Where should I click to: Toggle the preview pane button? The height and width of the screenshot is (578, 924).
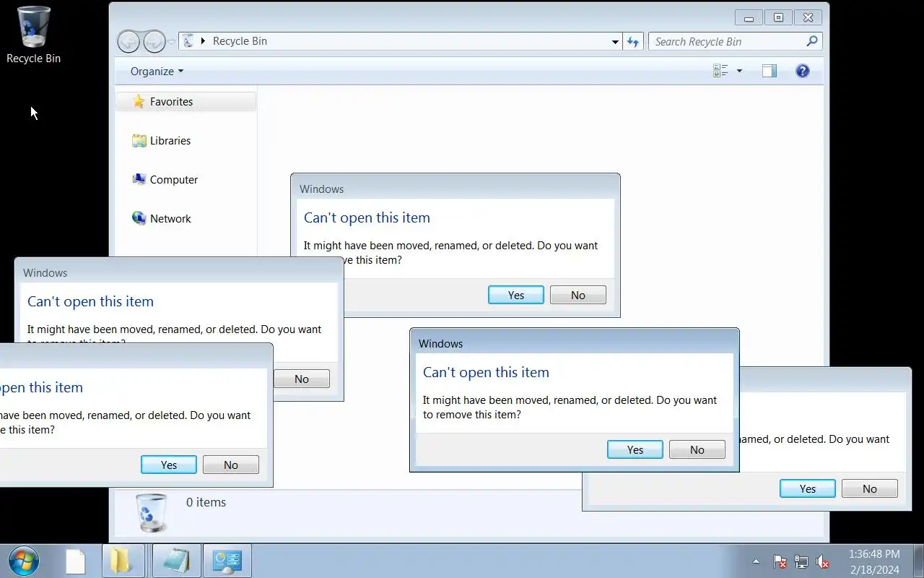[770, 71]
